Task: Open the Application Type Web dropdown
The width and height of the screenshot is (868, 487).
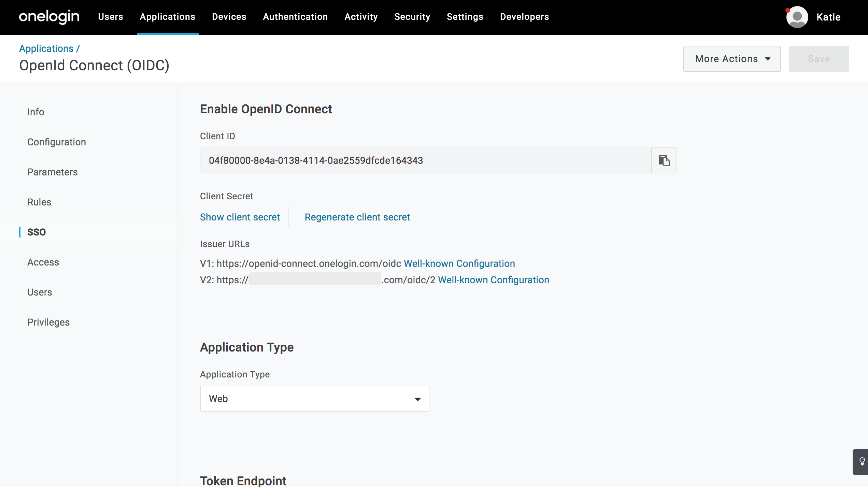Action: [314, 399]
